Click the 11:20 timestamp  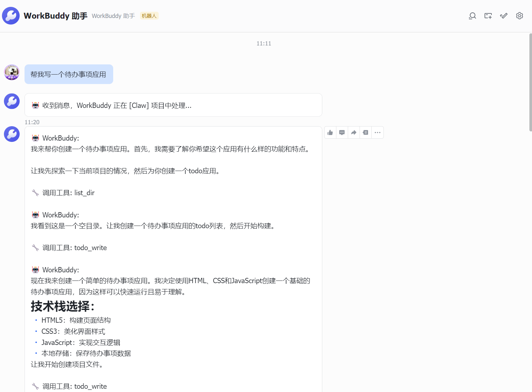click(x=32, y=122)
